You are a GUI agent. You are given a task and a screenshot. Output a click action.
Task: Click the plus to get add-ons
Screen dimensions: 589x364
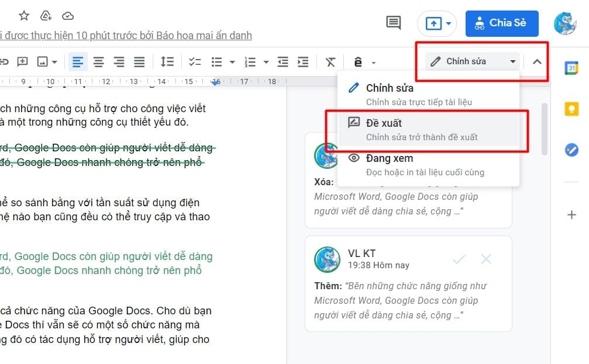(571, 214)
